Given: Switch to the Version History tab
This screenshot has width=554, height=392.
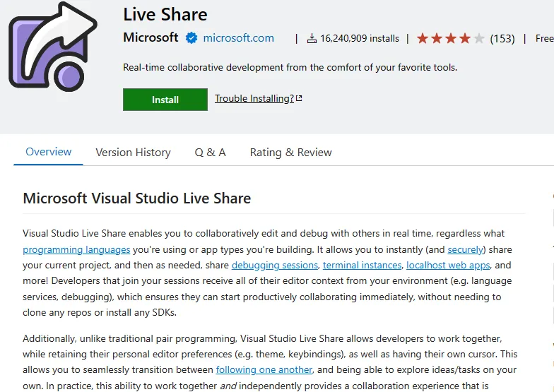Looking at the screenshot, I should [133, 153].
